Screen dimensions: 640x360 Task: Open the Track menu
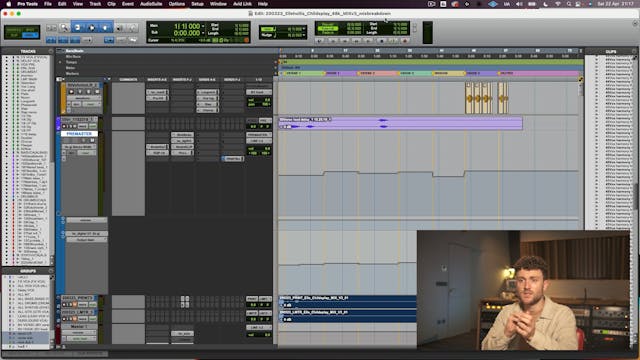(x=95, y=4)
